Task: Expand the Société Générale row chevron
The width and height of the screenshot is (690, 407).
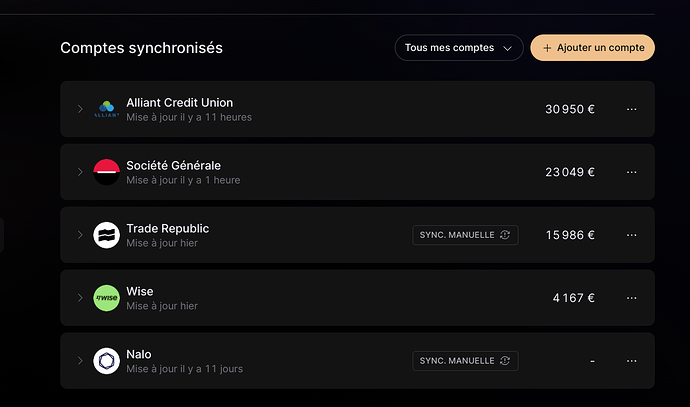Action: 80,172
